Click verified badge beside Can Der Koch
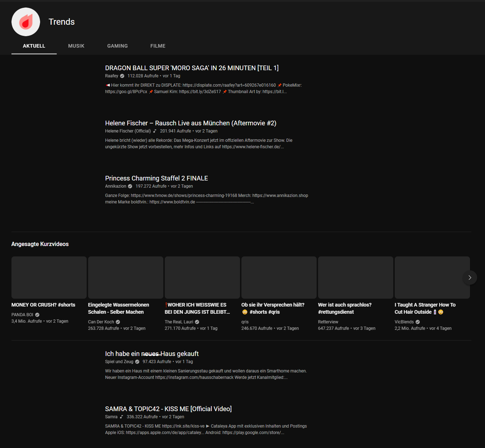This screenshot has width=485, height=448. point(118,322)
